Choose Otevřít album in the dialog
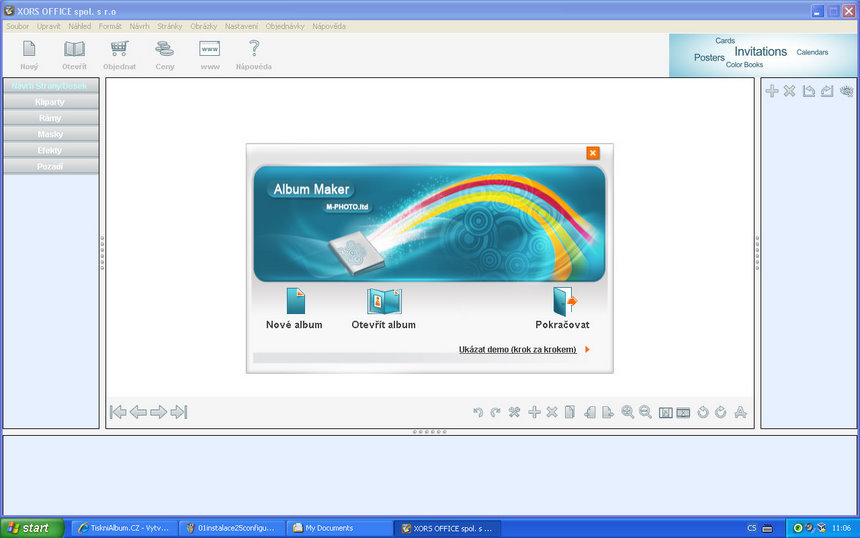Image resolution: width=860 pixels, height=538 pixels. (x=383, y=309)
